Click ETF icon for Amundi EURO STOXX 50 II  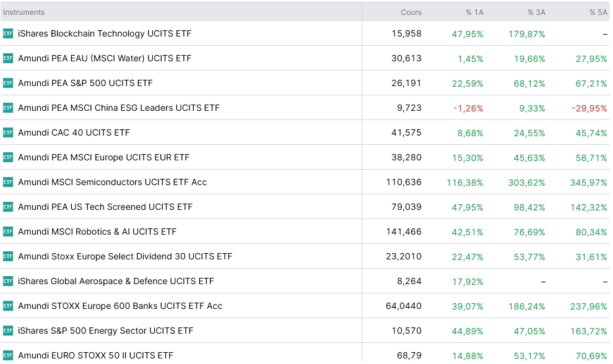pos(8,355)
